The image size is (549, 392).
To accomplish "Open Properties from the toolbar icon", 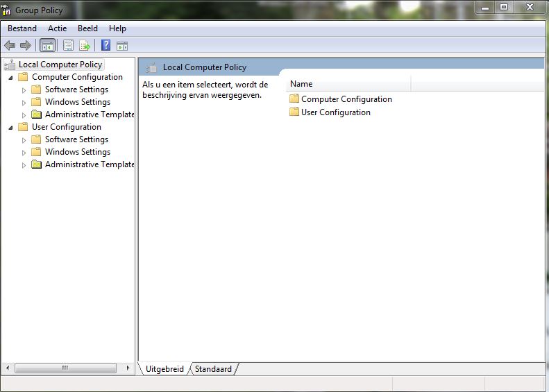I will click(x=68, y=46).
